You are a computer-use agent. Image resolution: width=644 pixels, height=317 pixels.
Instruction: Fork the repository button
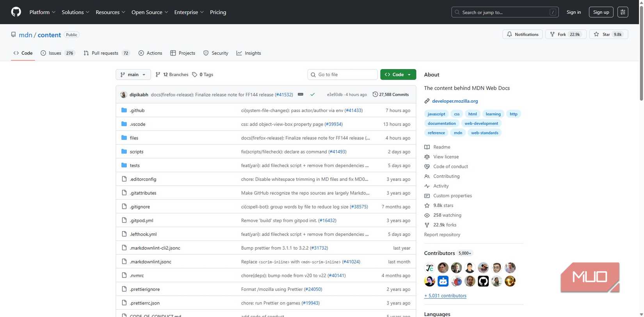pyautogui.click(x=566, y=34)
